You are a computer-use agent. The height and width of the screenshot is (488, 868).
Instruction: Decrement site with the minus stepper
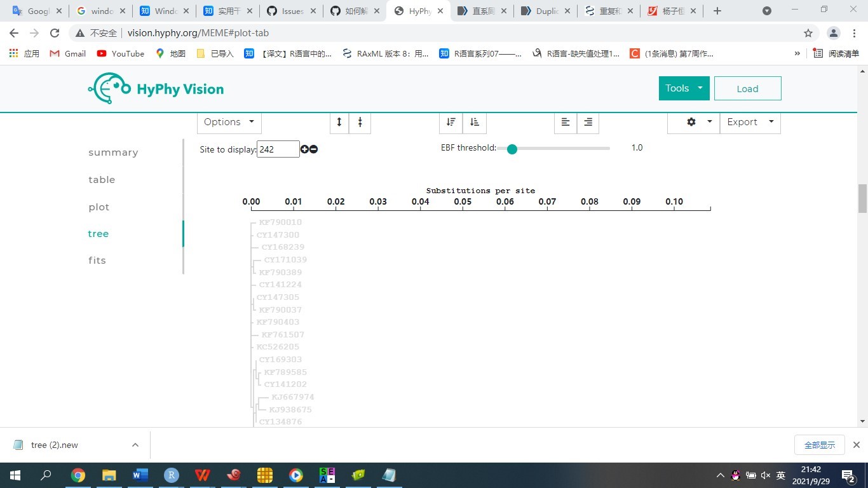tap(313, 149)
